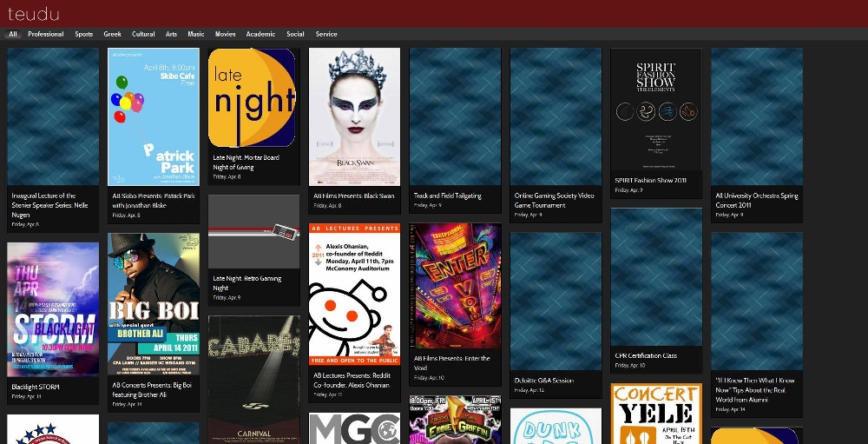Show Cultural events
Image resolution: width=868 pixels, height=444 pixels.
(143, 34)
